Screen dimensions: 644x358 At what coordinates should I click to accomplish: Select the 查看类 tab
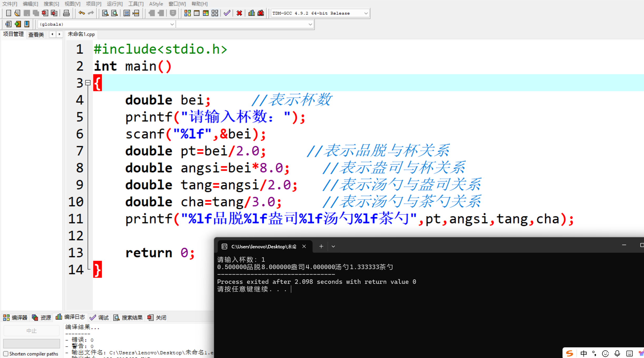coord(36,34)
